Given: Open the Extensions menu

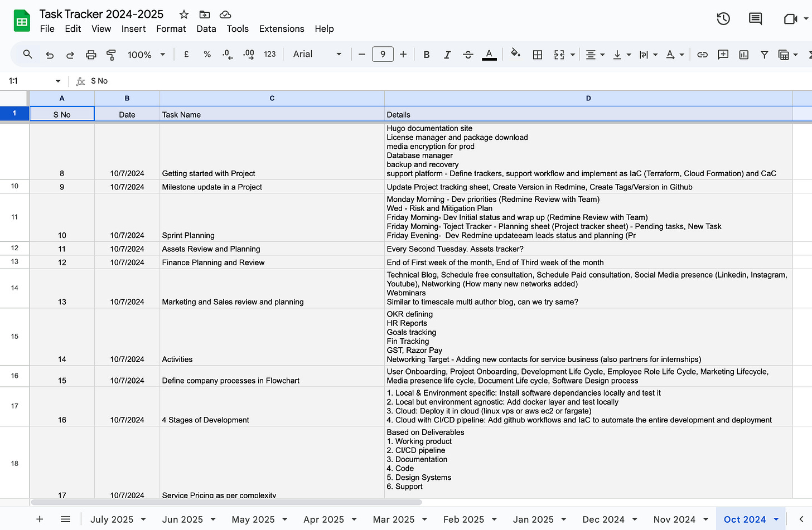Looking at the screenshot, I should pos(282,29).
